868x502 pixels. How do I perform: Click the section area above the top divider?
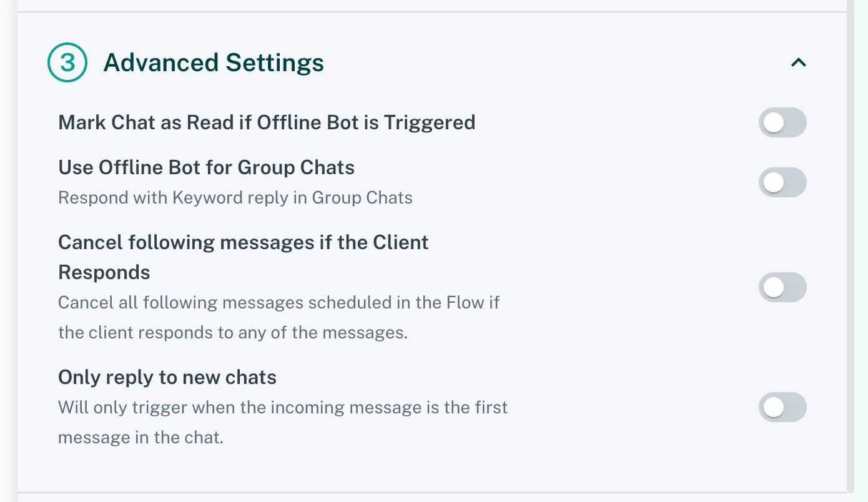pos(431,5)
